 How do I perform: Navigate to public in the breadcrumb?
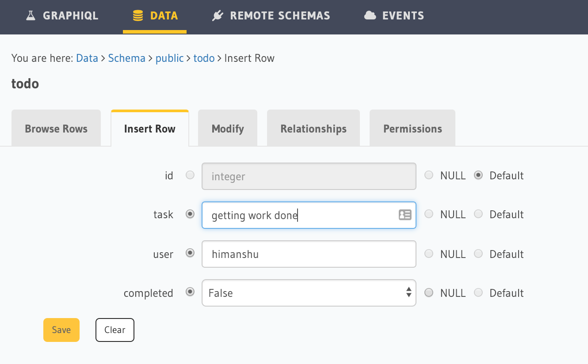(169, 58)
